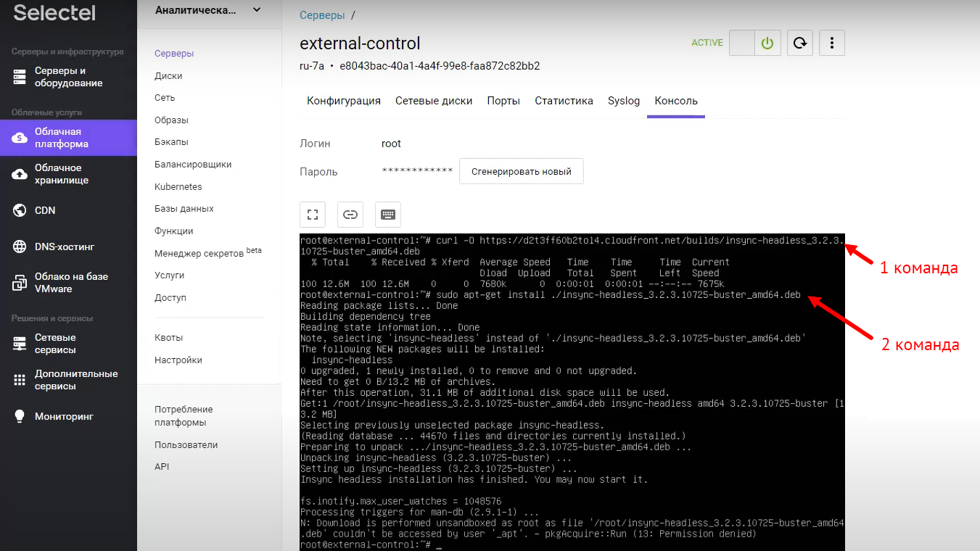
Task: Click the Облачное хранилище cloud icon
Action: [20, 174]
